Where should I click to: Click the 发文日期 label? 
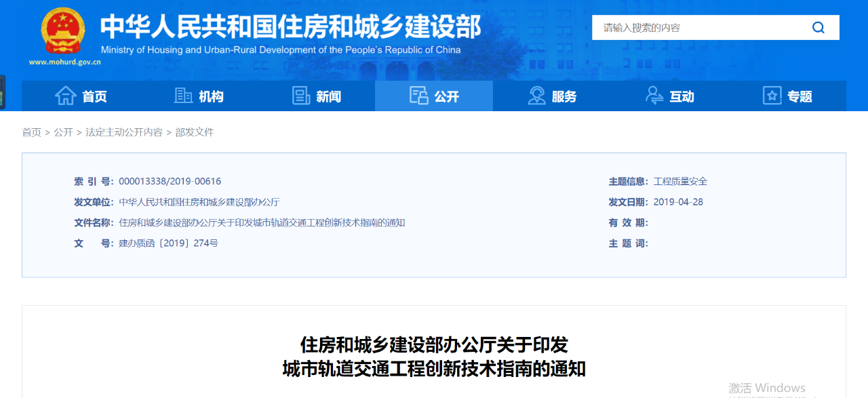(x=629, y=202)
